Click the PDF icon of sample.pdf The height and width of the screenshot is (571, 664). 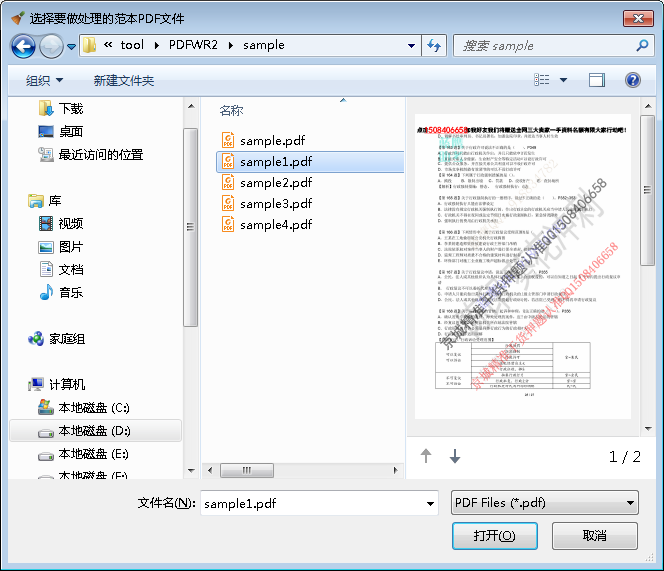click(228, 140)
